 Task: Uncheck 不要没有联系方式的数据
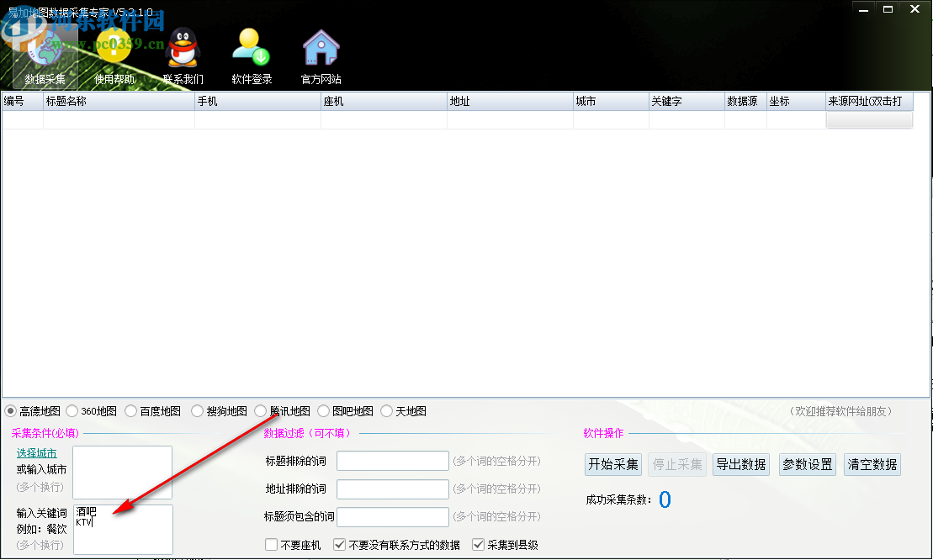[338, 544]
